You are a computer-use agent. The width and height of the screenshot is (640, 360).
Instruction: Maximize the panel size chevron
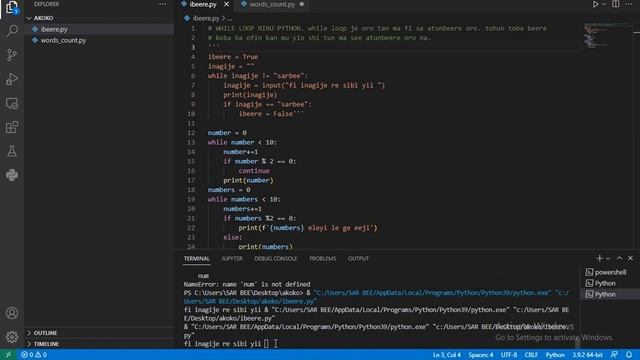619,258
